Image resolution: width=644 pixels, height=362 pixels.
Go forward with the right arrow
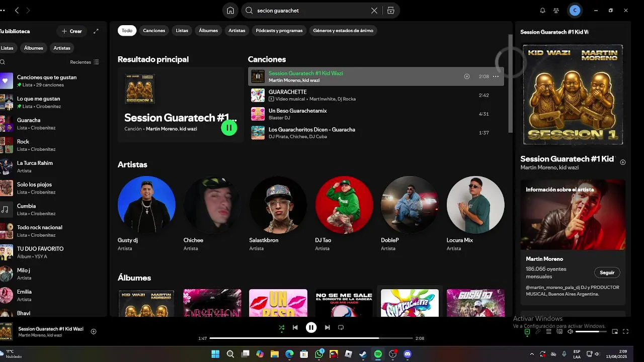click(x=28, y=10)
